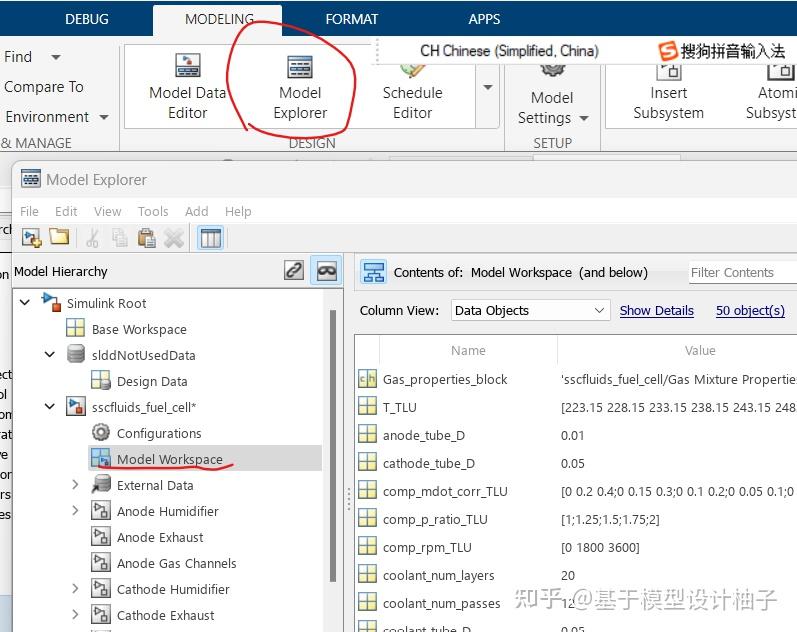797x632 pixels.
Task: Toggle the column view layout button
Action: tap(210, 238)
